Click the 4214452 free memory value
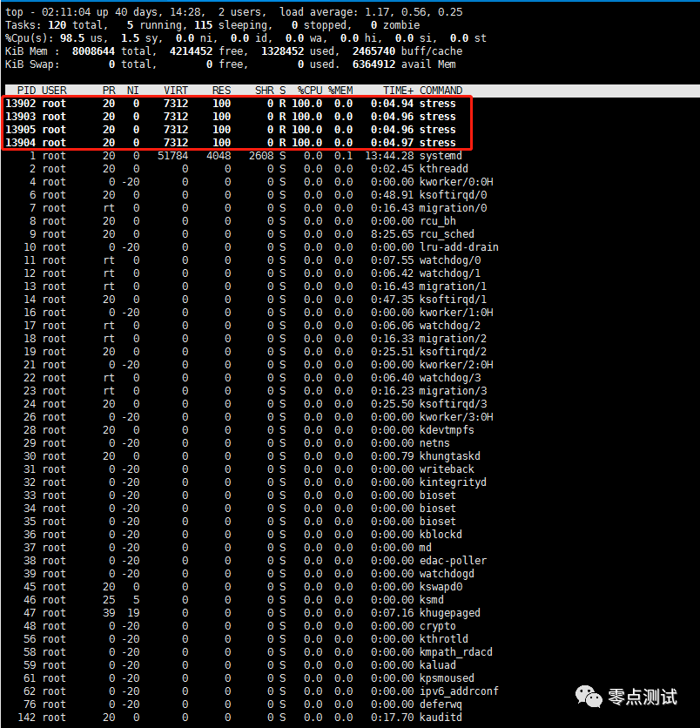The image size is (700, 728). tap(191, 51)
